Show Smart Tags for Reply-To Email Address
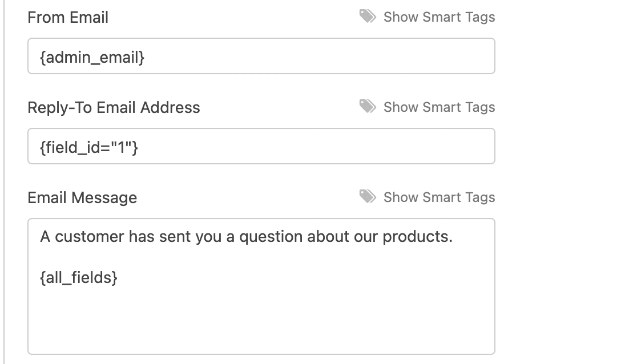 (x=439, y=107)
